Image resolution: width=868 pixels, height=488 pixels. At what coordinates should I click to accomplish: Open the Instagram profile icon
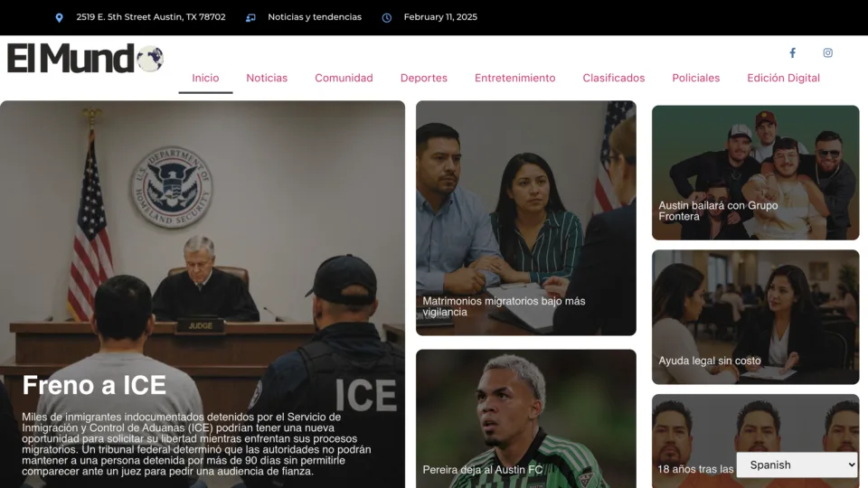827,53
